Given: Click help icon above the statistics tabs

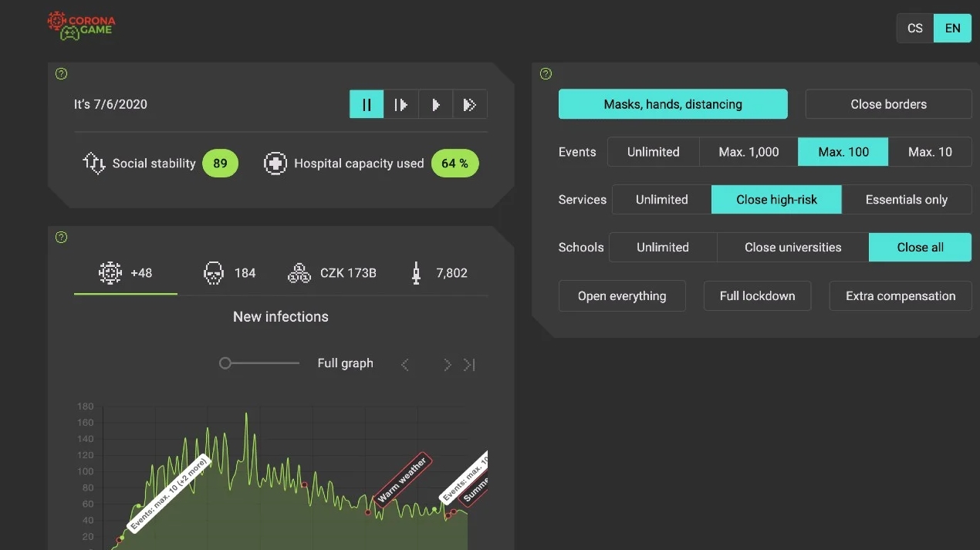Looking at the screenshot, I should (x=62, y=237).
